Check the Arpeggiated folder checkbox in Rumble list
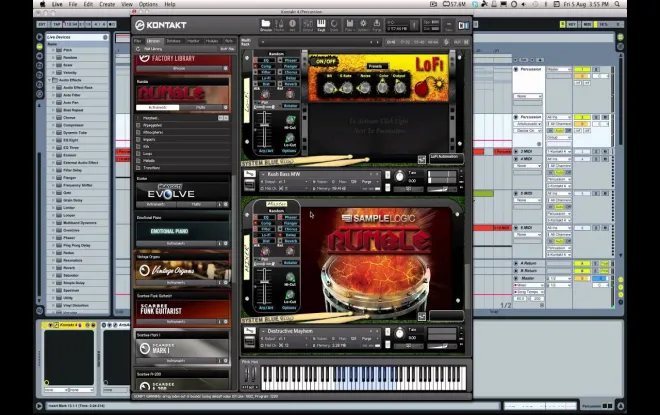The width and height of the screenshot is (660, 415). (138, 125)
